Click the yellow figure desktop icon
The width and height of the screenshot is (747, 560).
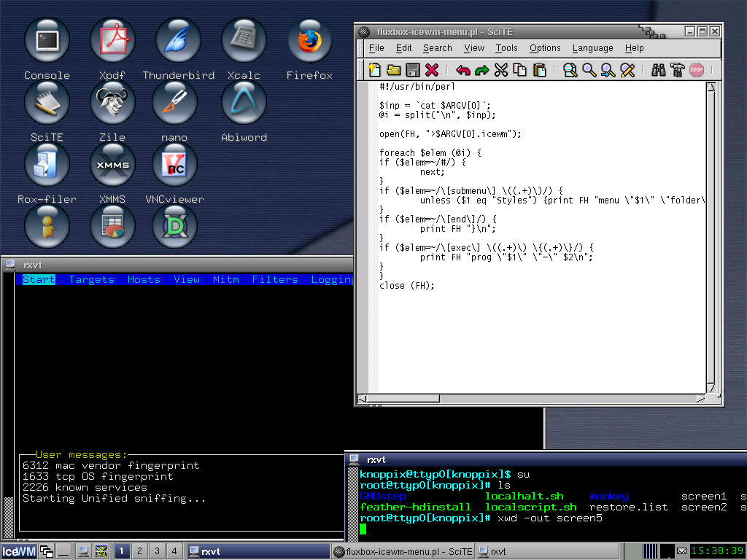point(47,226)
